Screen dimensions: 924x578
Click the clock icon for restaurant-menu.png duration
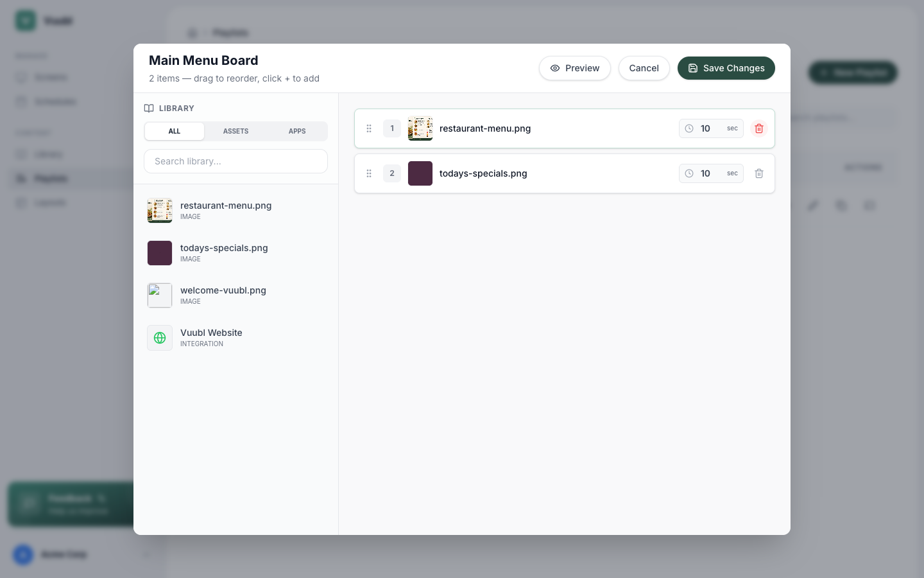[x=689, y=128]
